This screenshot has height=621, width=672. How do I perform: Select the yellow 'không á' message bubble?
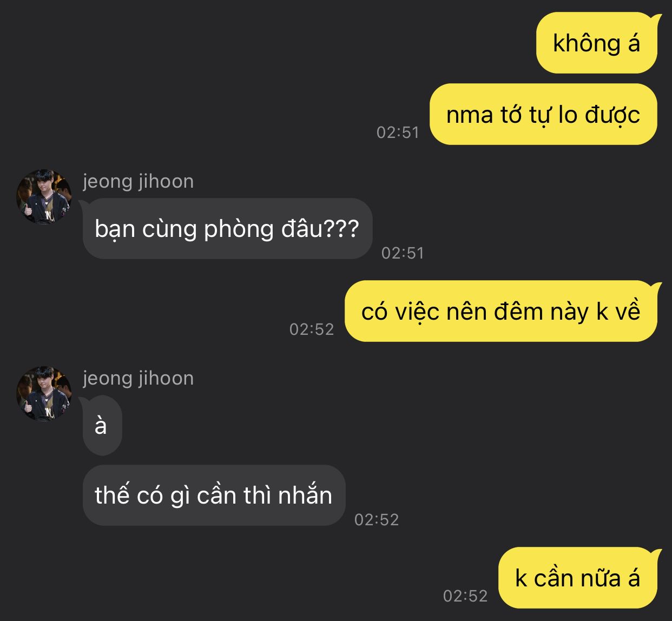[x=596, y=43]
